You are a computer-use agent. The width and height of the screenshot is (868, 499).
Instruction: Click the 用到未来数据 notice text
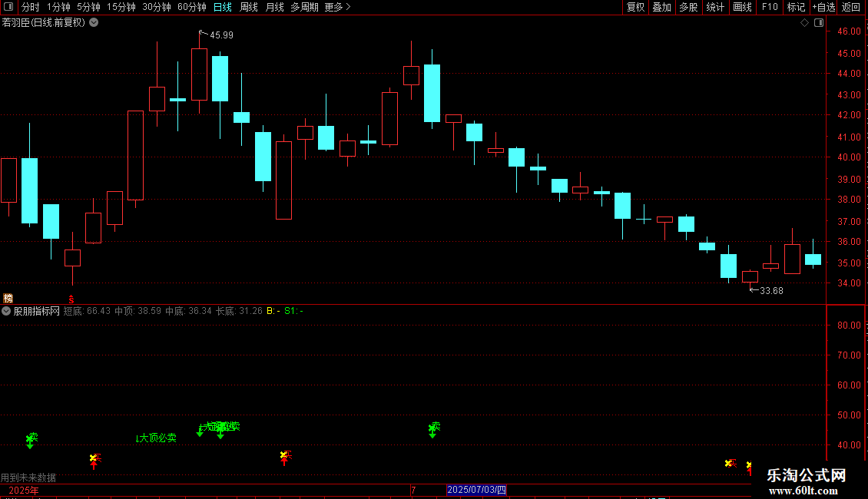[28, 478]
